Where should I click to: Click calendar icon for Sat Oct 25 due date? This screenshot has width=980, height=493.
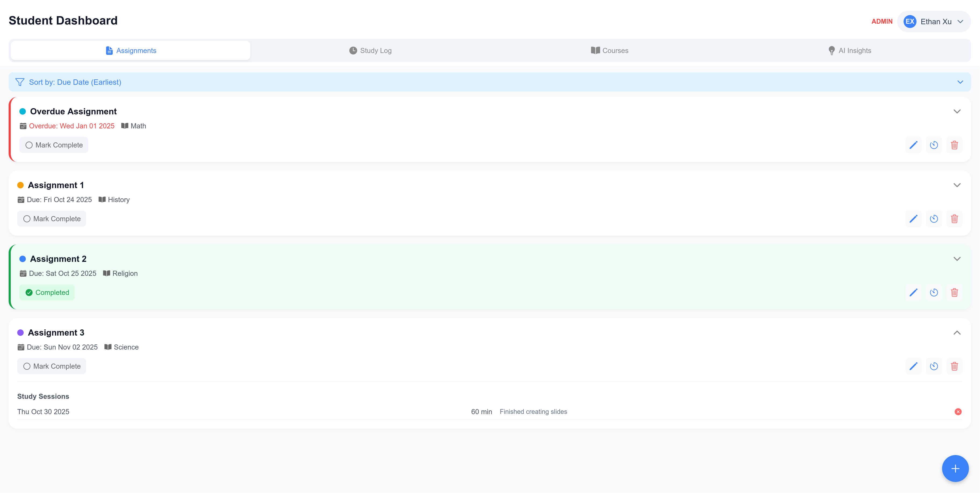pyautogui.click(x=23, y=273)
